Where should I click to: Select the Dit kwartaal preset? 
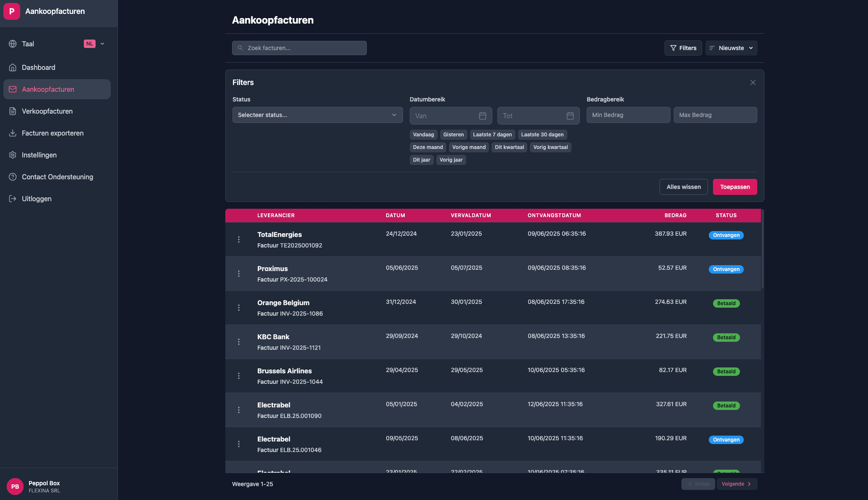click(x=509, y=147)
